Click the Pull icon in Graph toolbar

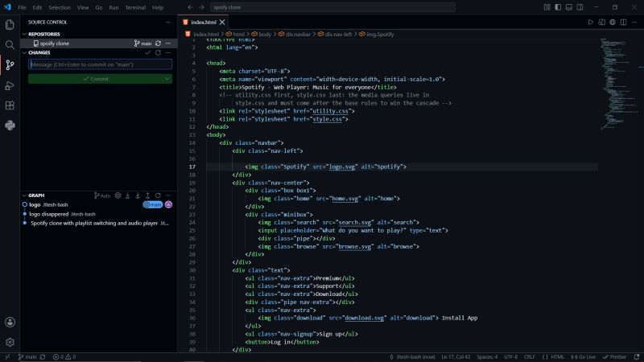[138, 195]
